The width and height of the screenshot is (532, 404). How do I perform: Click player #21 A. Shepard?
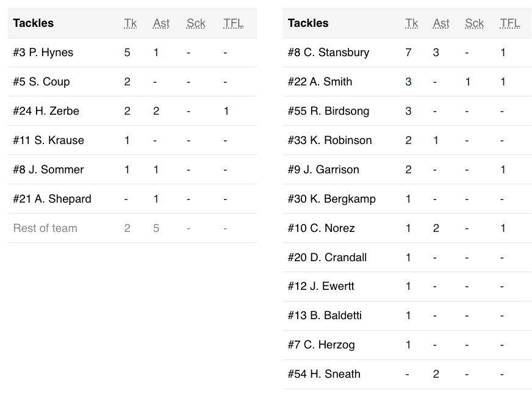coord(52,199)
